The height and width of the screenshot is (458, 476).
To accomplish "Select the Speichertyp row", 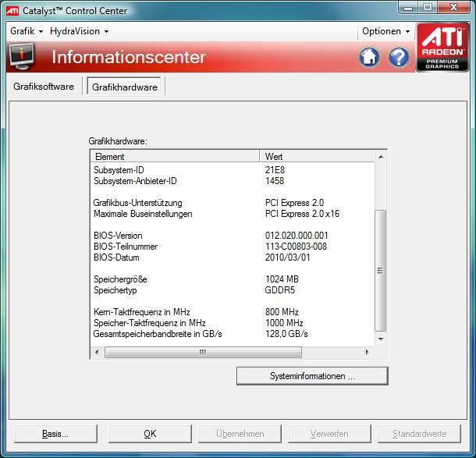I will [x=233, y=290].
